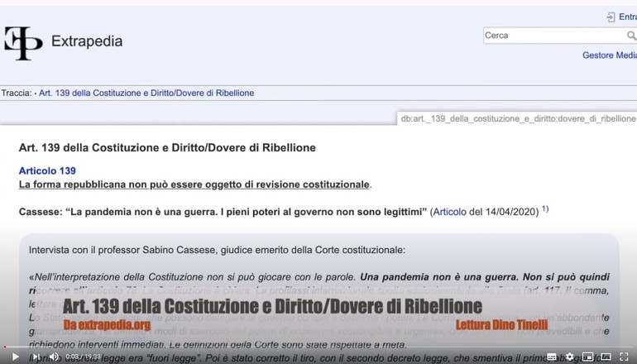
Task: Mute the video volume
Action: (x=54, y=357)
